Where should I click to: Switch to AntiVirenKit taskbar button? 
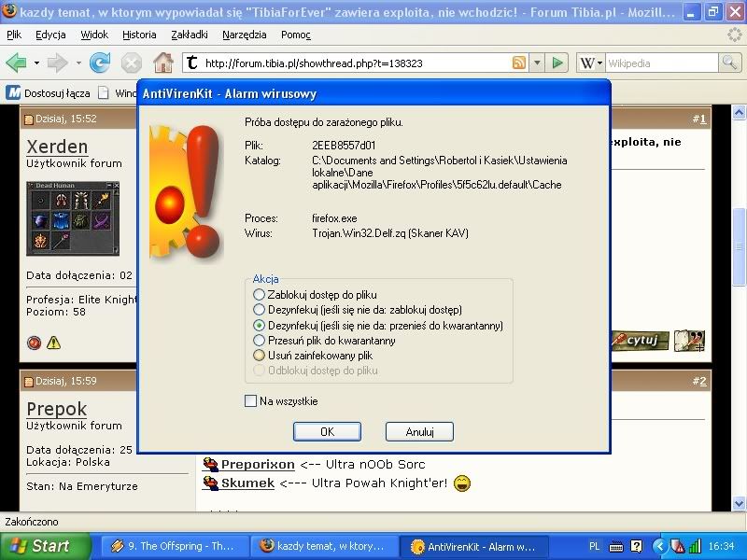tap(474, 546)
